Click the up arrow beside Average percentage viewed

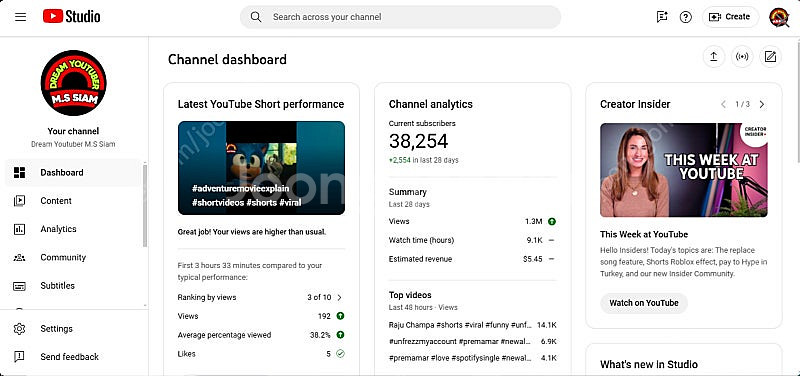[x=340, y=335]
